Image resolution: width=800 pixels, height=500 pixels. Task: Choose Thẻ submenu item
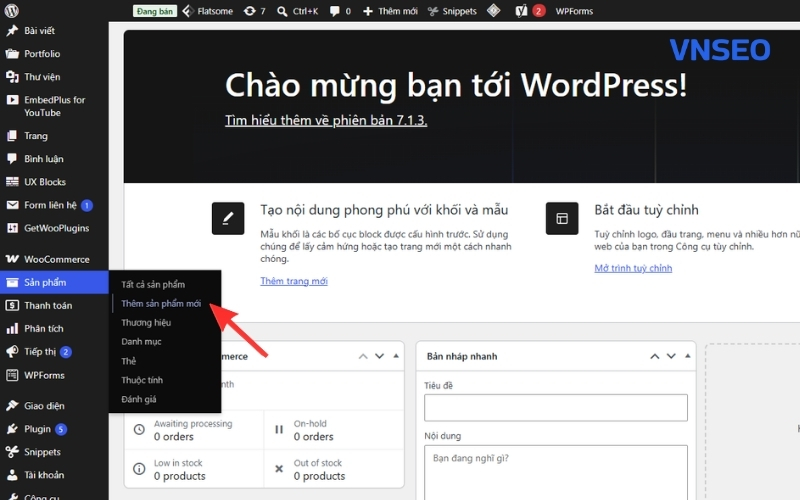(x=129, y=361)
